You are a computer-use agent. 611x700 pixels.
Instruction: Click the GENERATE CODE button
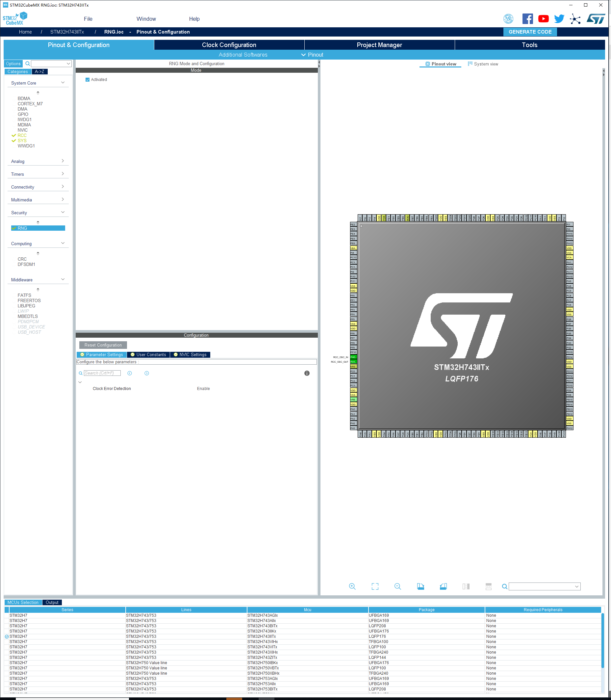pyautogui.click(x=530, y=32)
